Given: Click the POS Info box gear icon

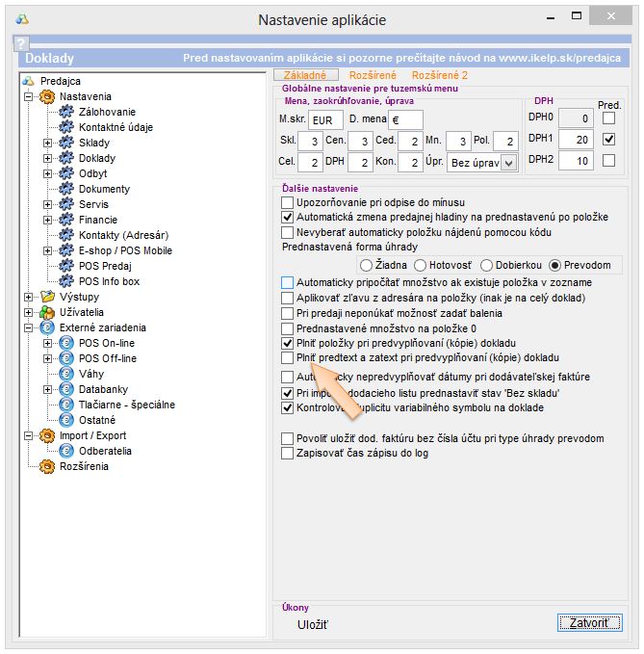Looking at the screenshot, I should tap(65, 281).
